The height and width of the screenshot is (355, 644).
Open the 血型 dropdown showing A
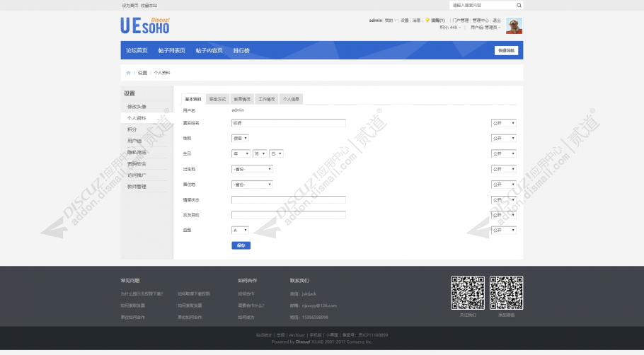(240, 231)
